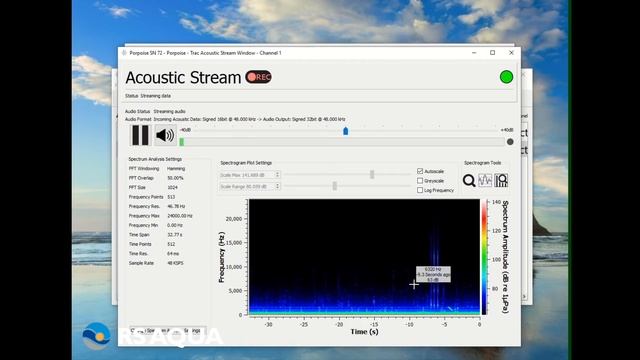Enable the Greyscale checkbox

click(x=420, y=180)
